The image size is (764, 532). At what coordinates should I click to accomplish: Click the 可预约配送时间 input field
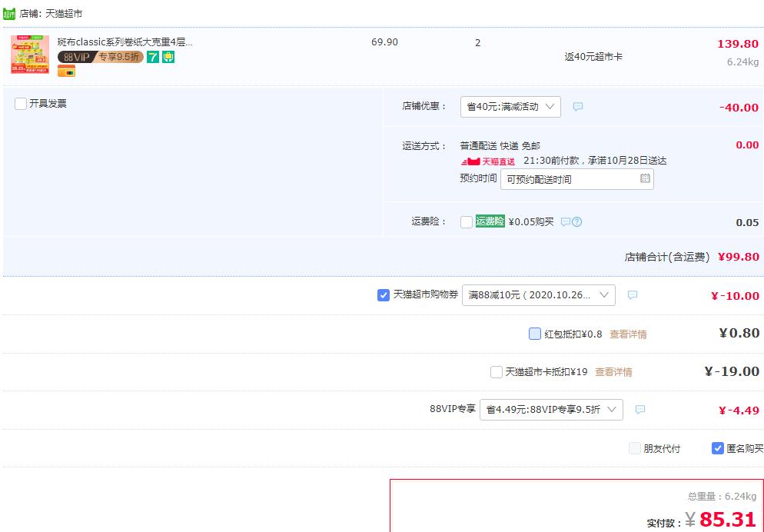tap(577, 179)
